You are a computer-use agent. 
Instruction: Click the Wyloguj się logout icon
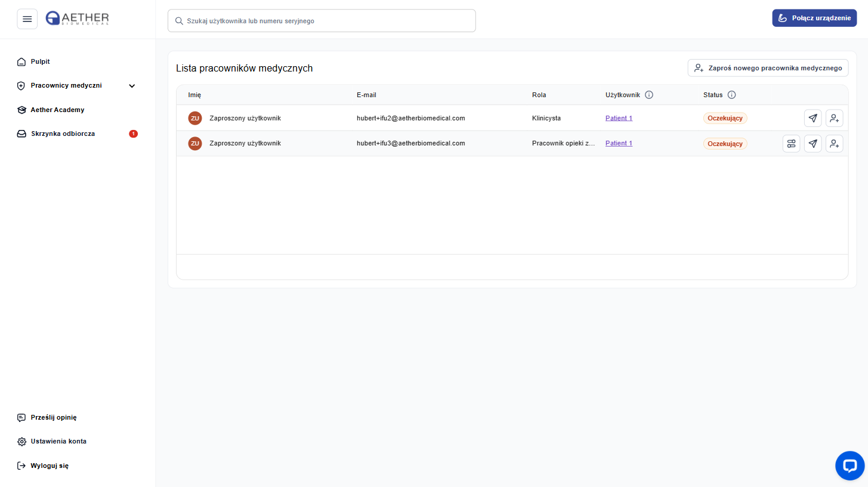point(21,466)
